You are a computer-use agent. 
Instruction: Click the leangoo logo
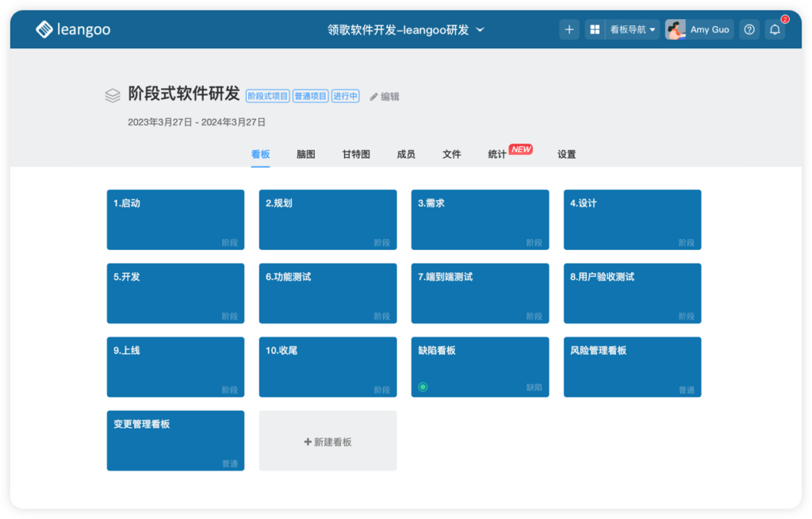pyautogui.click(x=72, y=29)
